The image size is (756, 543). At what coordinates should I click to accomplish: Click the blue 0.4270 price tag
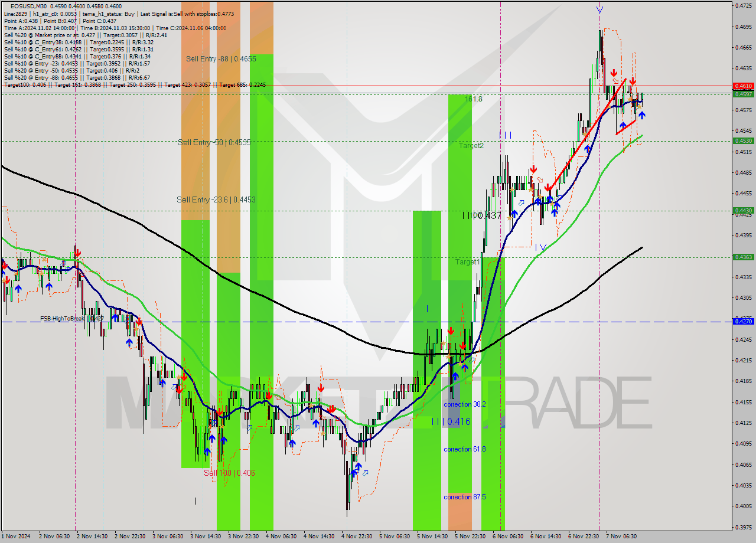(x=743, y=321)
